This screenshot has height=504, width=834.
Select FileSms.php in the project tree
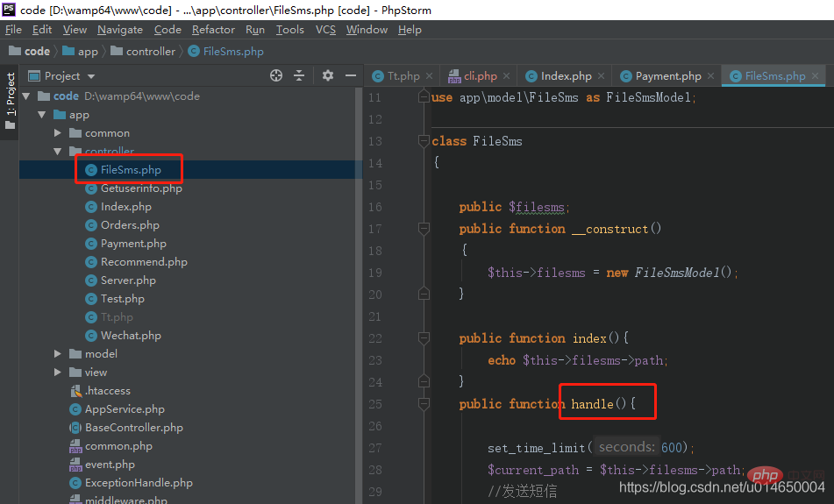[x=124, y=169]
